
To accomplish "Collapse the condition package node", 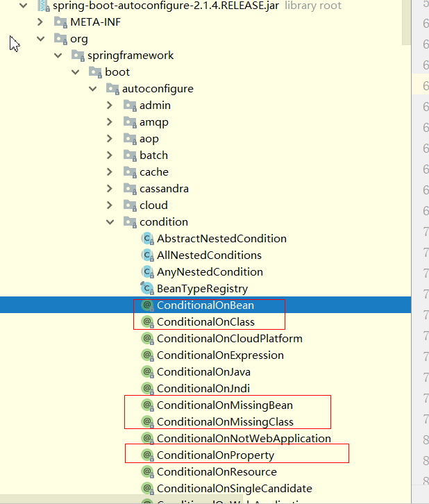I will [x=110, y=222].
